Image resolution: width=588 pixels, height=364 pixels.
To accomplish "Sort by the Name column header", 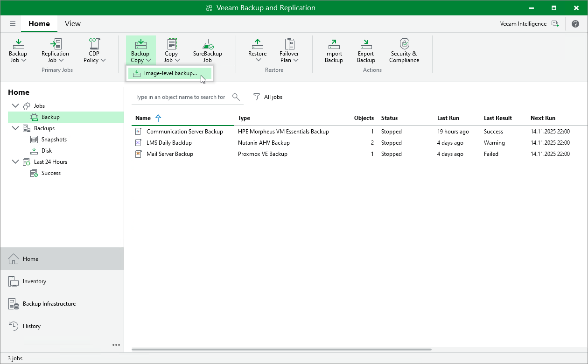I will (143, 118).
